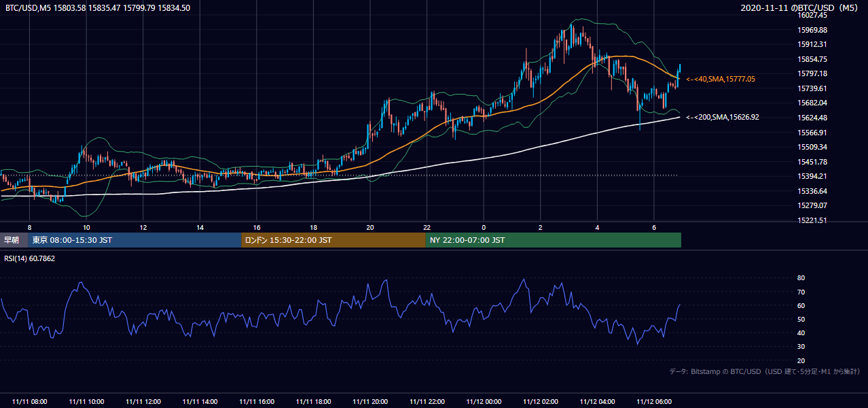
Task: Click time label 11/11 14:00
Action: point(200,402)
